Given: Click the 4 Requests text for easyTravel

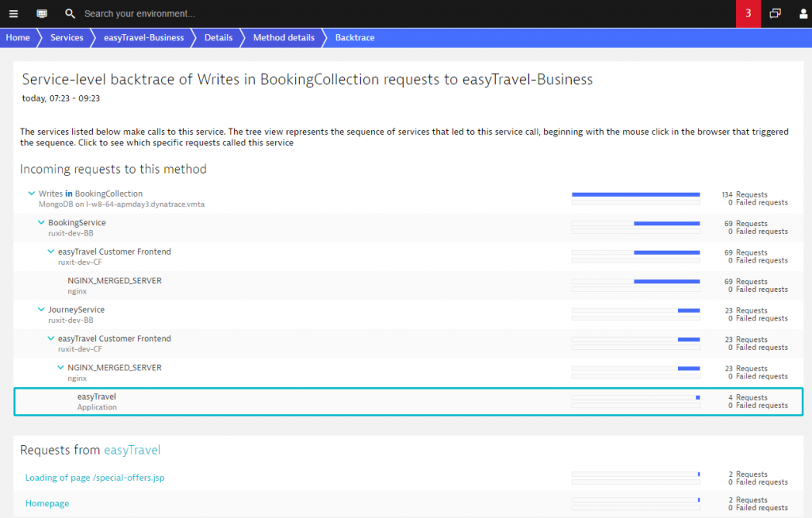Looking at the screenshot, I should point(748,397).
